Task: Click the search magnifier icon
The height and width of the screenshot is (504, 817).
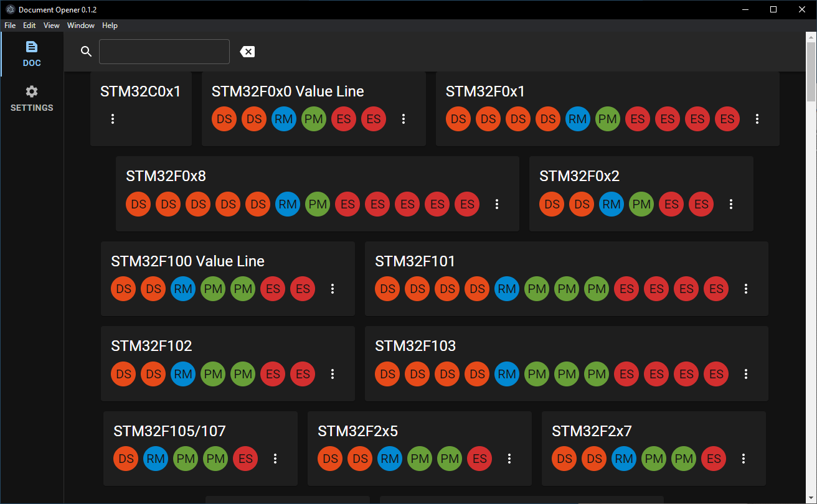Action: coord(86,52)
